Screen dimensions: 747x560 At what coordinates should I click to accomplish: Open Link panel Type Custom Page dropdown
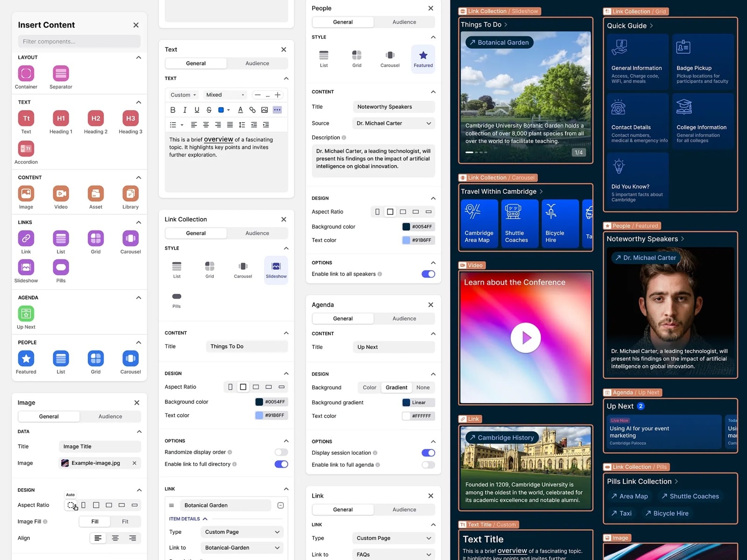(x=394, y=538)
